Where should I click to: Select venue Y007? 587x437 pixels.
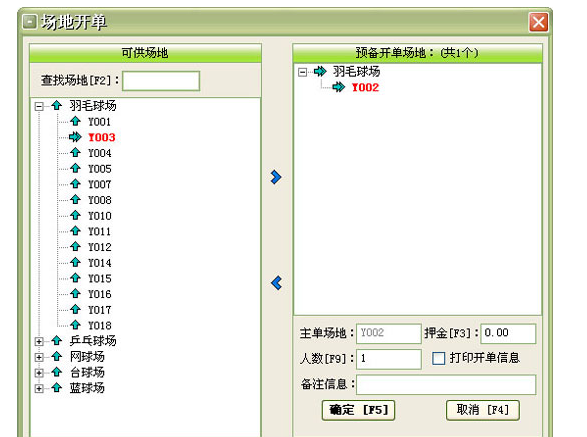coord(100,185)
